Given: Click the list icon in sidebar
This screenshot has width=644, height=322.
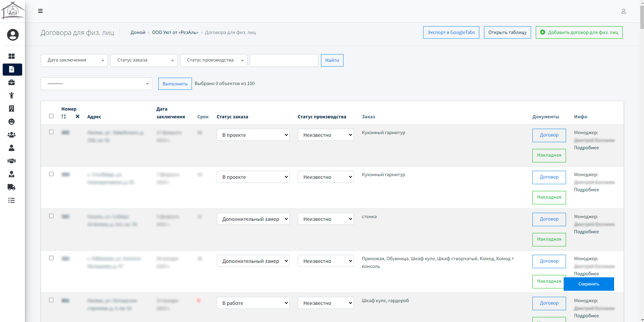Looking at the screenshot, I should click(11, 200).
